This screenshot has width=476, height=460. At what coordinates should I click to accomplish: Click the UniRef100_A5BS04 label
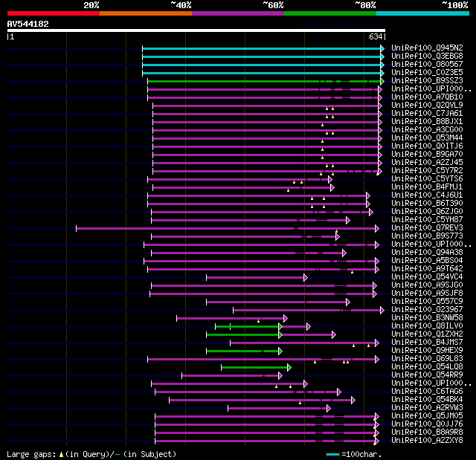click(x=427, y=261)
